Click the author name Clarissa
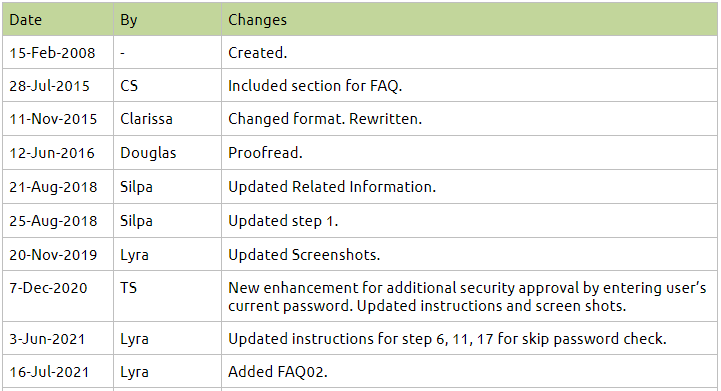Image resolution: width=721 pixels, height=391 pixels. point(146,119)
